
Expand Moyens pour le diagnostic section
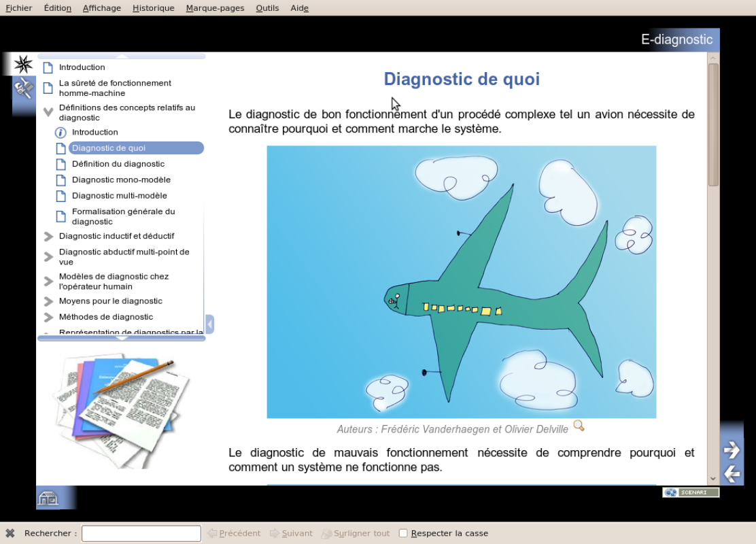[x=48, y=301]
